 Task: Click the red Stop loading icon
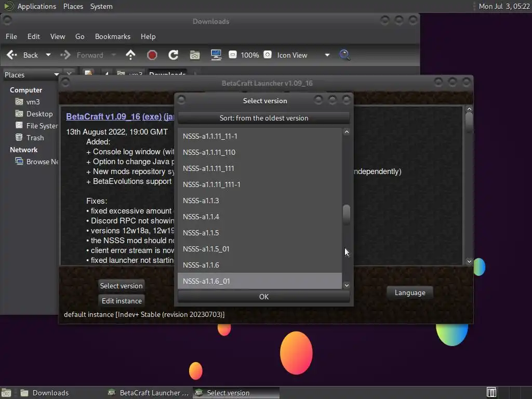pos(152,55)
